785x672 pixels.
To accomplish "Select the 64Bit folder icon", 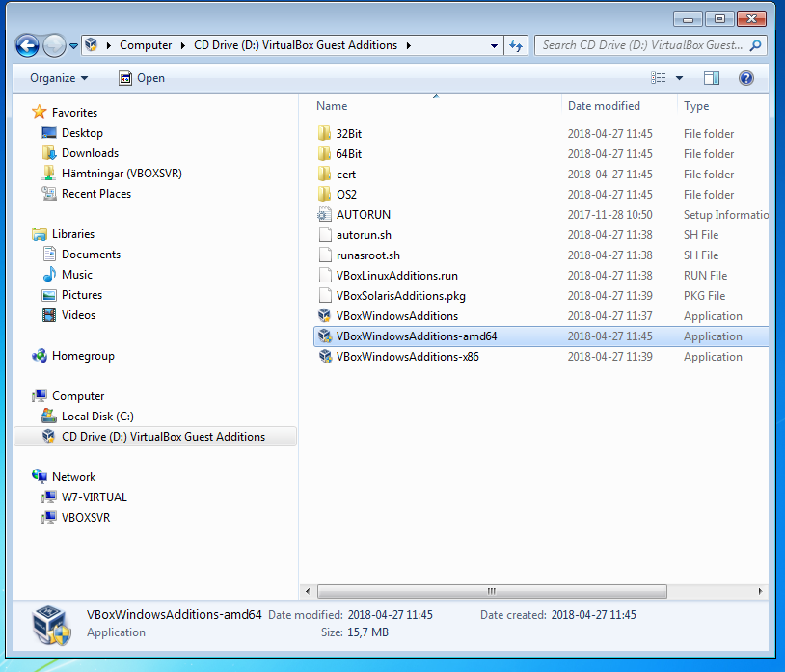I will [x=324, y=154].
